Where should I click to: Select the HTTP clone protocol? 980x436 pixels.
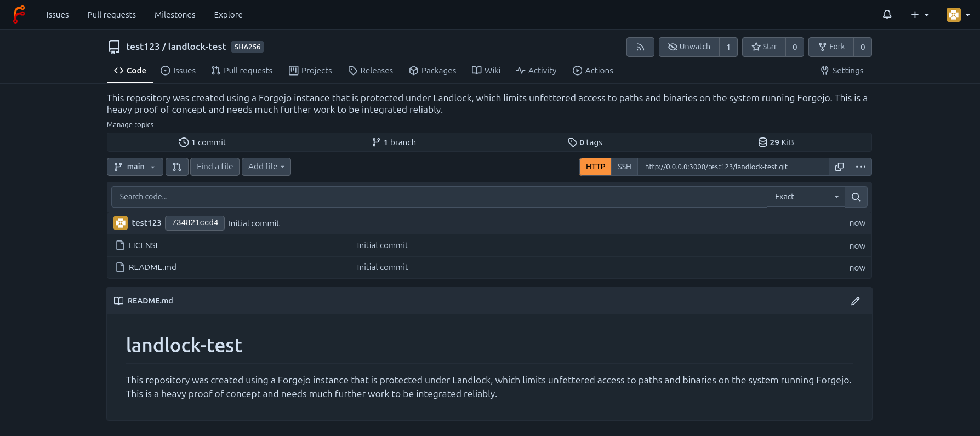tap(595, 167)
